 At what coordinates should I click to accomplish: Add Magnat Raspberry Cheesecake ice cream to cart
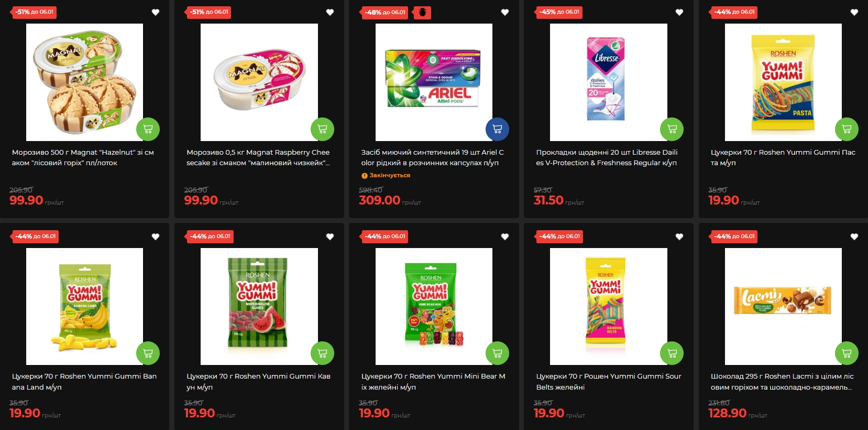[x=322, y=129]
